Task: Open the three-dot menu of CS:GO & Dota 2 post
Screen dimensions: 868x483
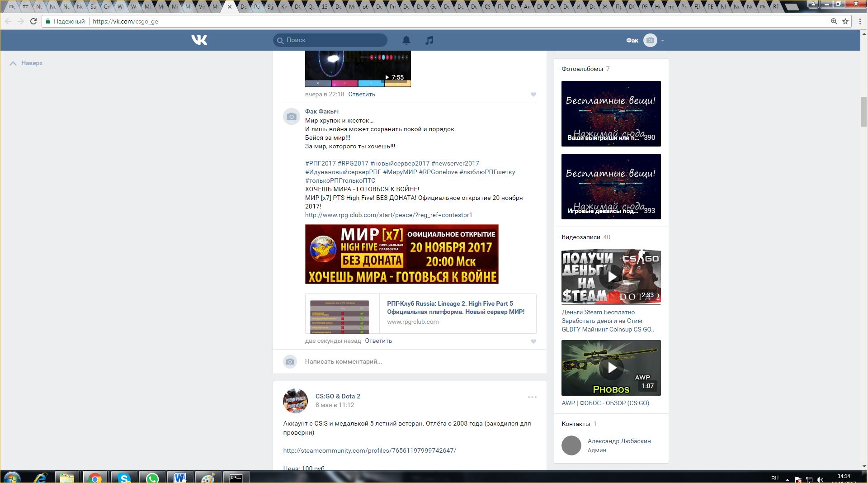Action: (532, 397)
